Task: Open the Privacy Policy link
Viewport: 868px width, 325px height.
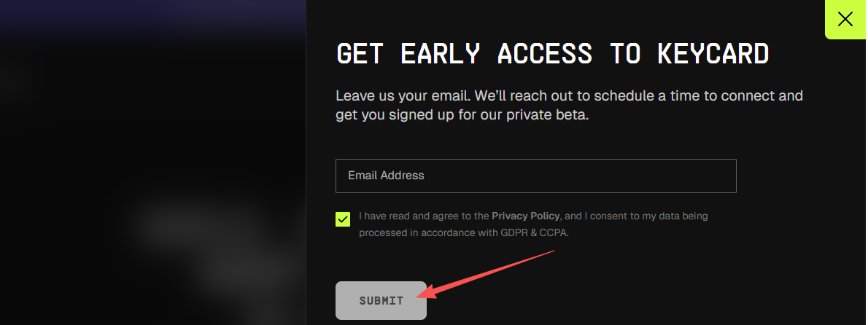Action: (x=526, y=216)
